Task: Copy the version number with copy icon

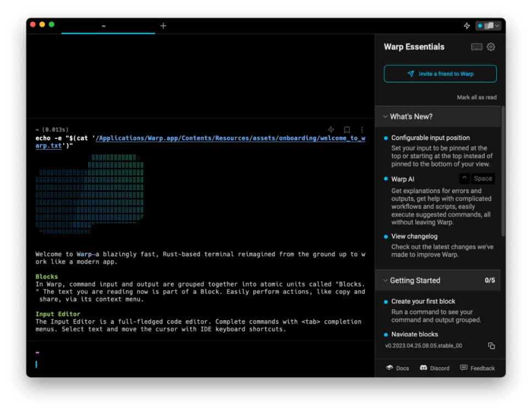Action: point(491,346)
